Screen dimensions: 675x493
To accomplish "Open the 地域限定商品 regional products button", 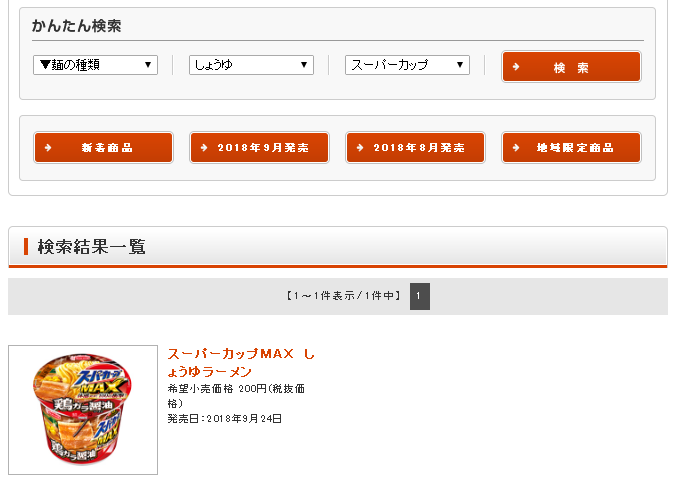I will [x=571, y=148].
